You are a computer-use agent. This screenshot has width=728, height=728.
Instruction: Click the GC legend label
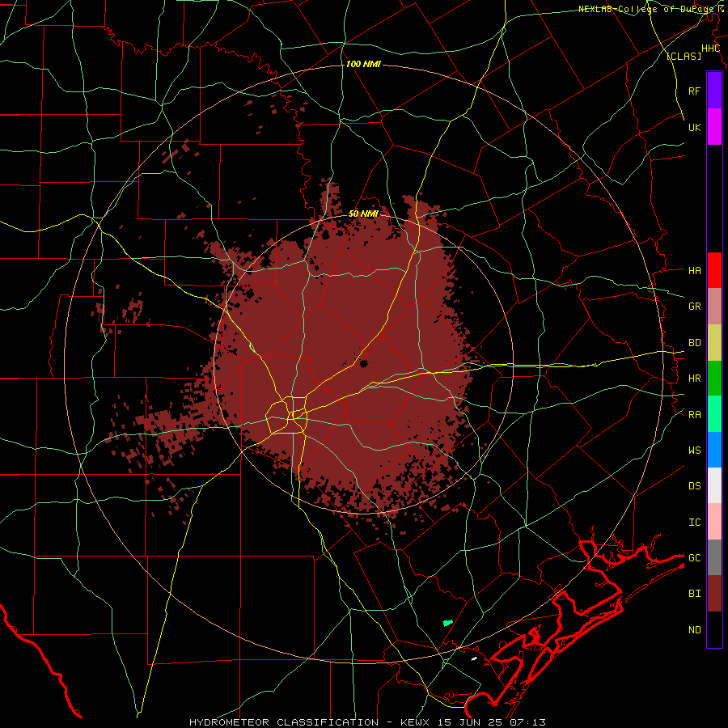694,558
